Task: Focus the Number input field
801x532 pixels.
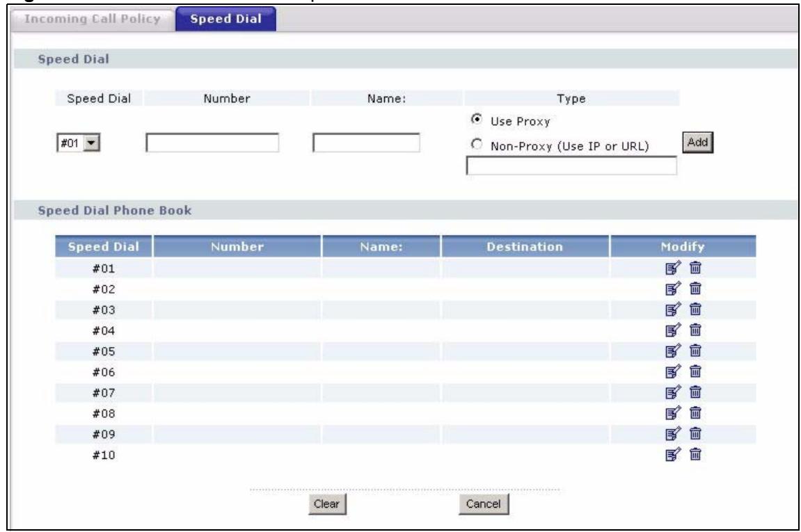Action: coord(212,143)
